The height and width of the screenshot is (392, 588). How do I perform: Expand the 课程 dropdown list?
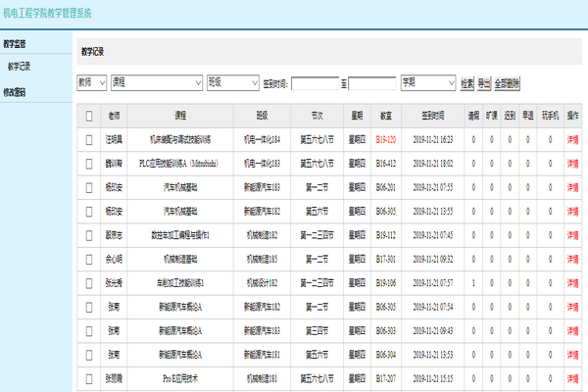[x=156, y=83]
